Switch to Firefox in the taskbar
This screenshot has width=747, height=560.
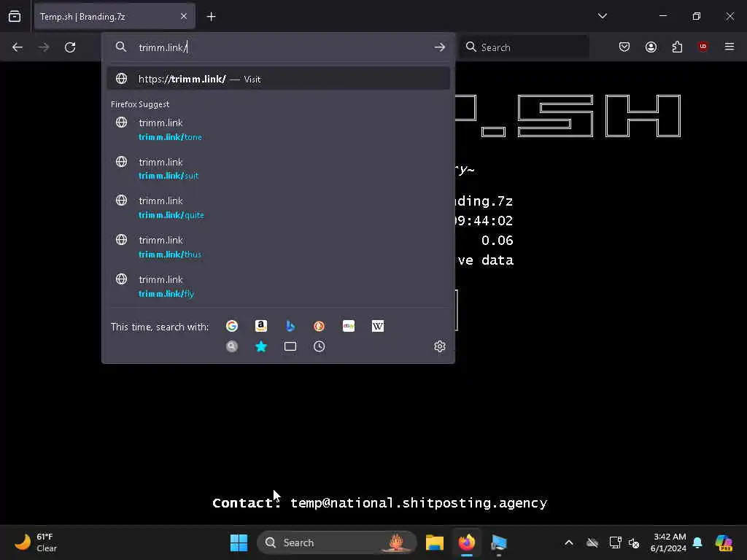coord(467,542)
